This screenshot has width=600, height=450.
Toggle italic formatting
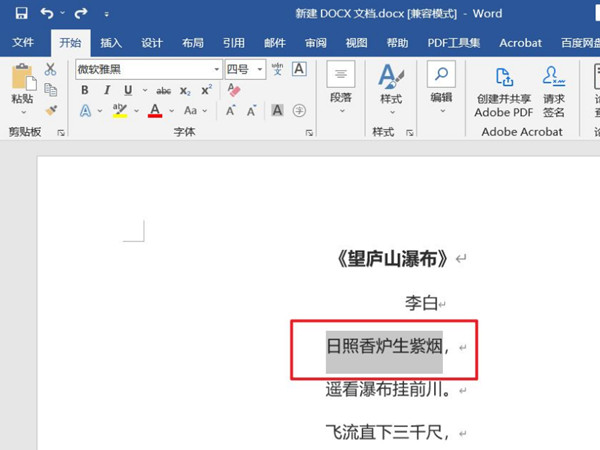click(106, 90)
